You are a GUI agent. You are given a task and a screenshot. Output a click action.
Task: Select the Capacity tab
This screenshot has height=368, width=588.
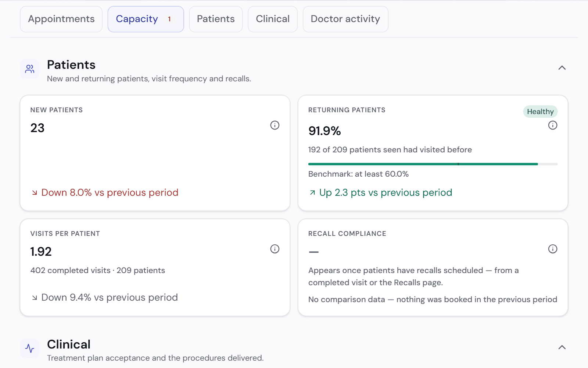tap(146, 19)
